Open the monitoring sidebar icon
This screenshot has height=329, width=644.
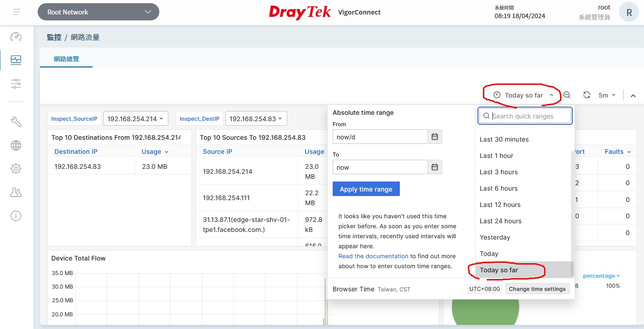coord(16,60)
